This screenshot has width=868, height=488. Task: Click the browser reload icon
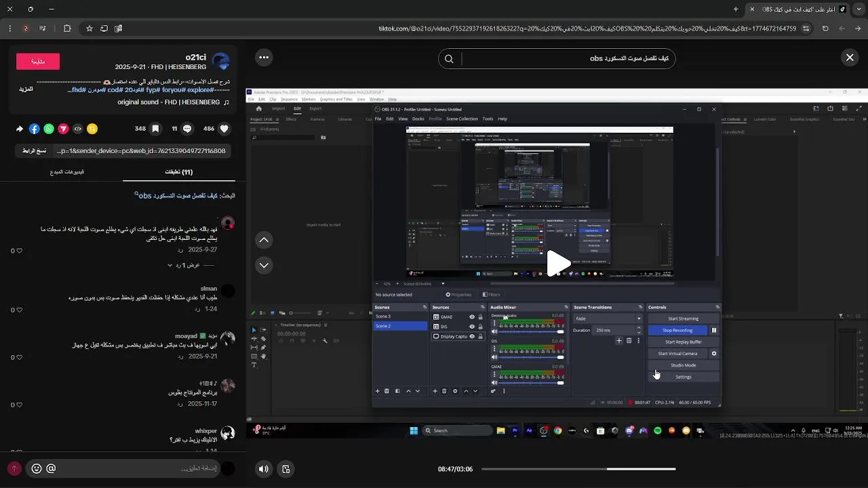[825, 28]
